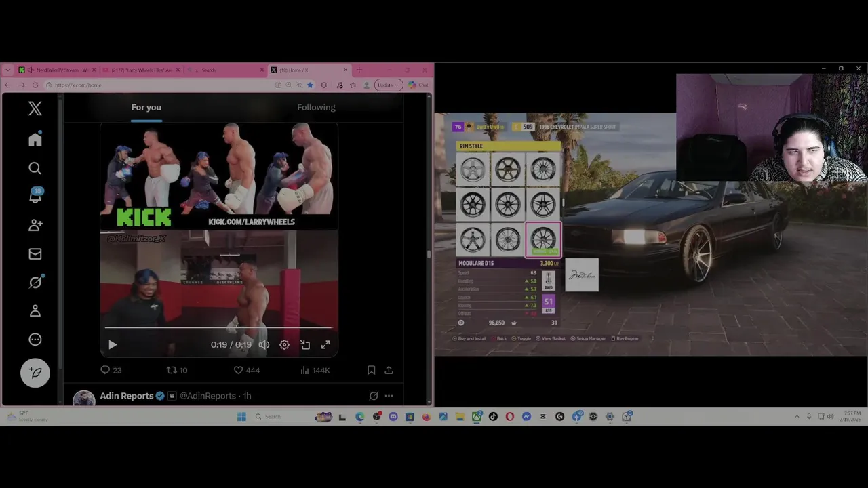Open Opera browser from taskbar
This screenshot has height=488, width=868.
coord(509,416)
